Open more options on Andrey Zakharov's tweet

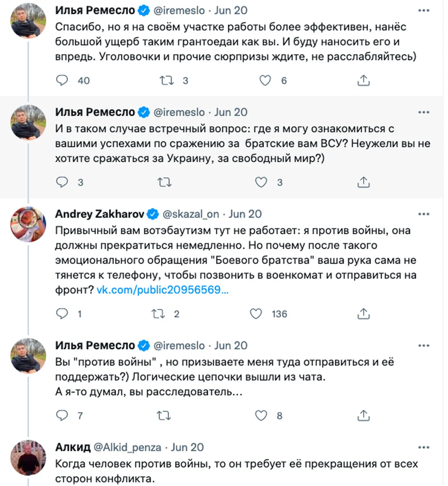coord(424,214)
